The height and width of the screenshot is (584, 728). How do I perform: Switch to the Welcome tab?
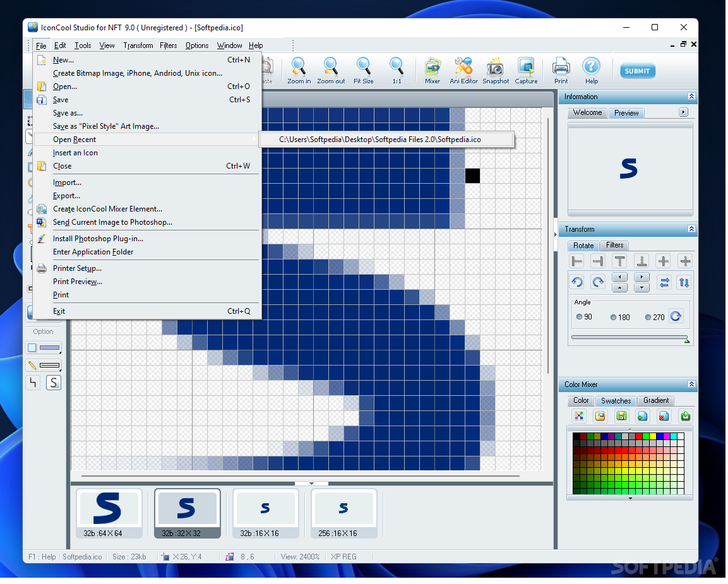point(588,113)
